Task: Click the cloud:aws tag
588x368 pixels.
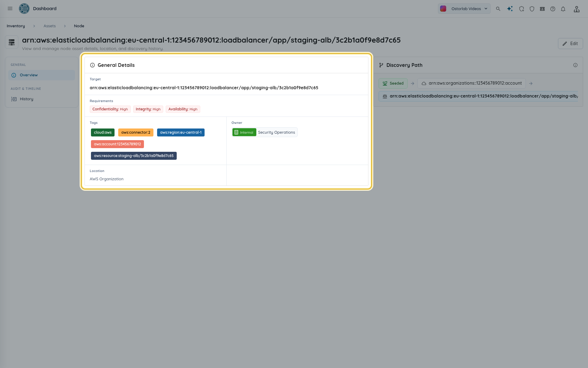Action: click(103, 132)
